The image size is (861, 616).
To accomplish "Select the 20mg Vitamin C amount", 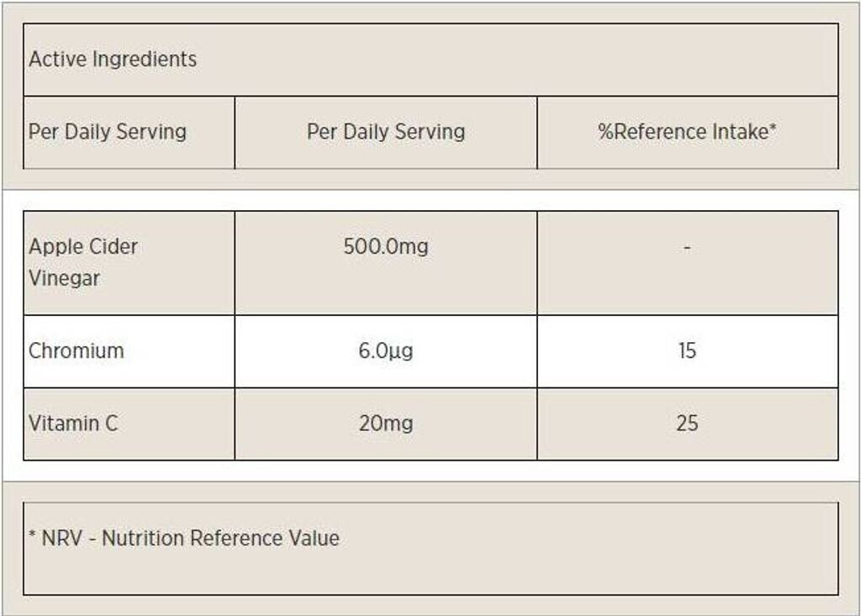I will click(386, 424).
